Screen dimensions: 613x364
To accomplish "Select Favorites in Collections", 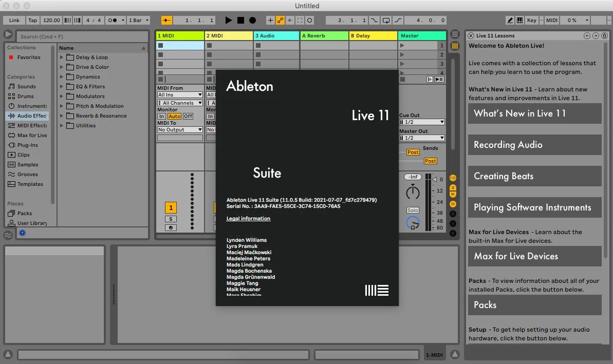I will [x=29, y=58].
